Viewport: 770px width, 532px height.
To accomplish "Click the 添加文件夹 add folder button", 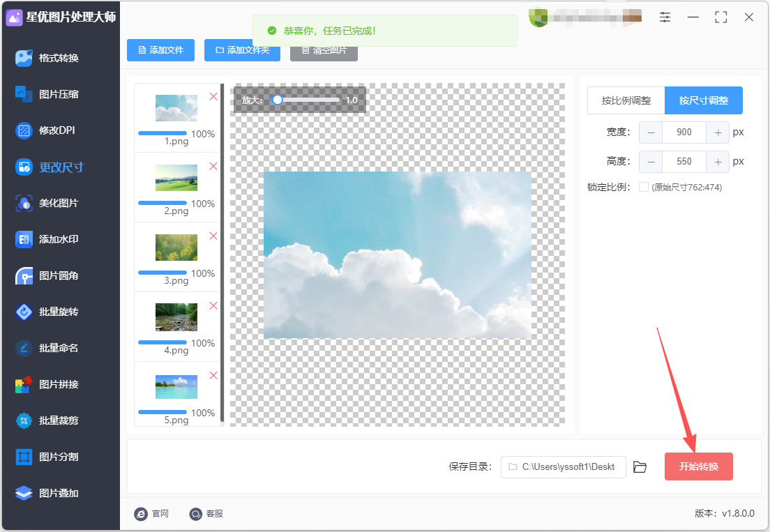I will pos(242,50).
